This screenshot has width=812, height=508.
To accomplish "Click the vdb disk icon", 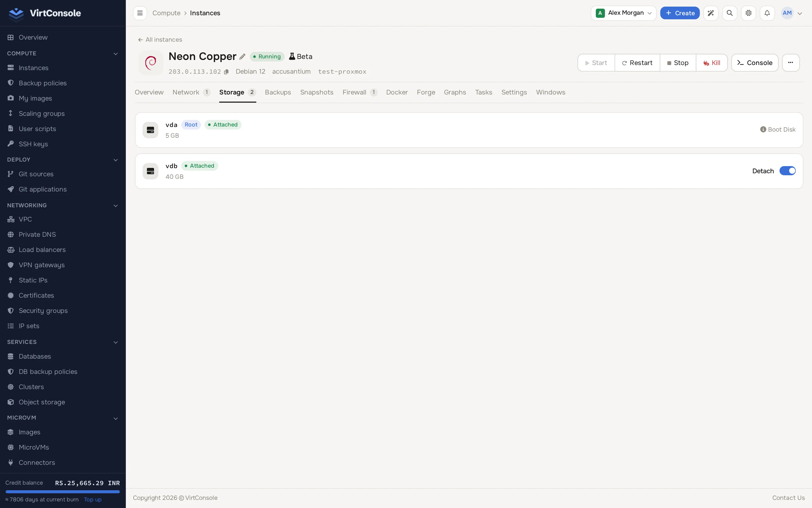I will 150,171.
